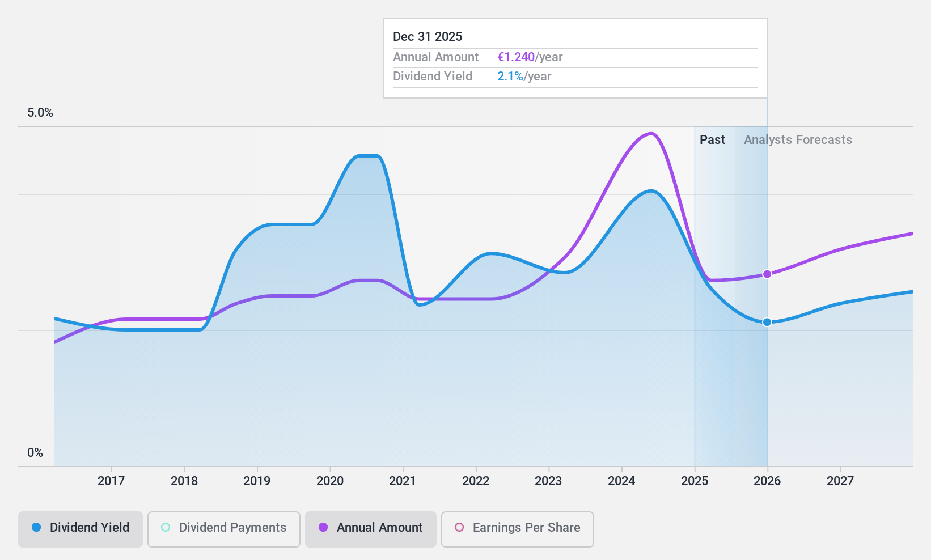Click the 2022 axis label
This screenshot has width=931, height=560.
click(x=476, y=481)
